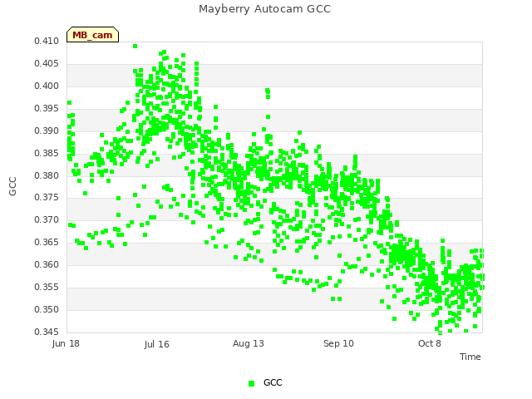Click the Sep 10 axis label
Viewport: 532px width, 399px height.
[338, 343]
